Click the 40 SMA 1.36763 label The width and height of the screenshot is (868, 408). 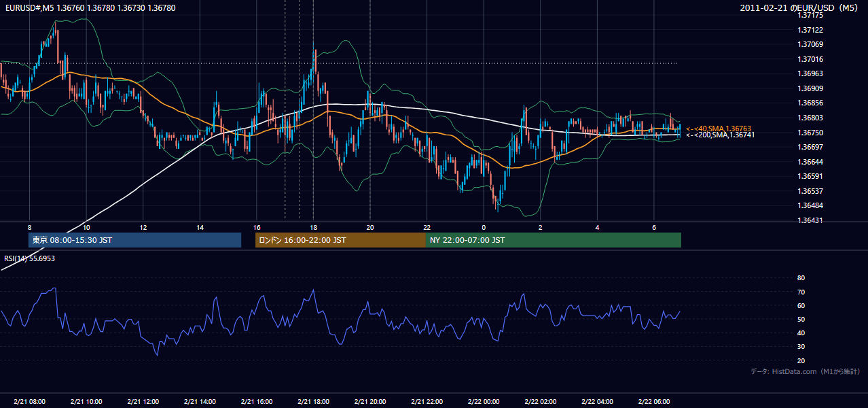coord(718,129)
